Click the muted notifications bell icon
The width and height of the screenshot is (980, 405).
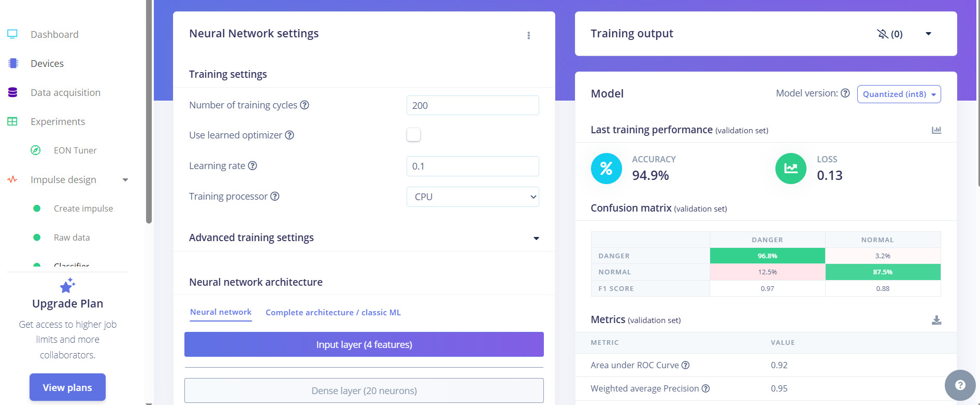(882, 34)
